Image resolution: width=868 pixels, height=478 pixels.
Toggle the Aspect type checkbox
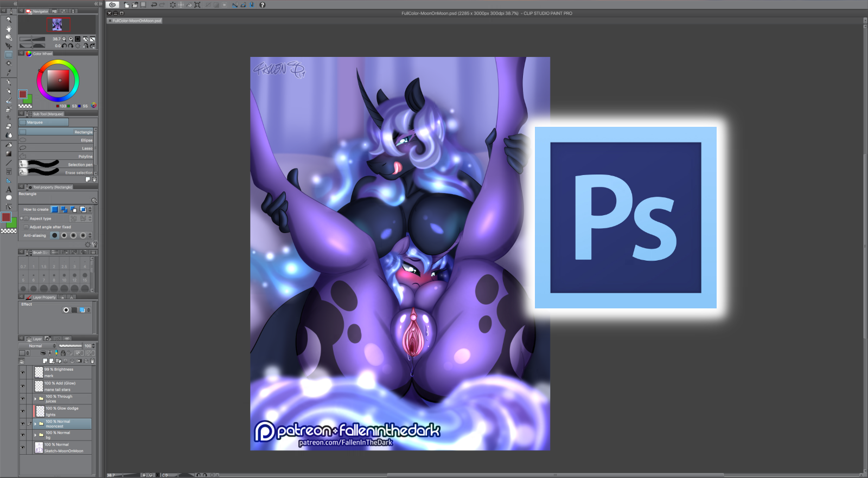[x=26, y=218]
